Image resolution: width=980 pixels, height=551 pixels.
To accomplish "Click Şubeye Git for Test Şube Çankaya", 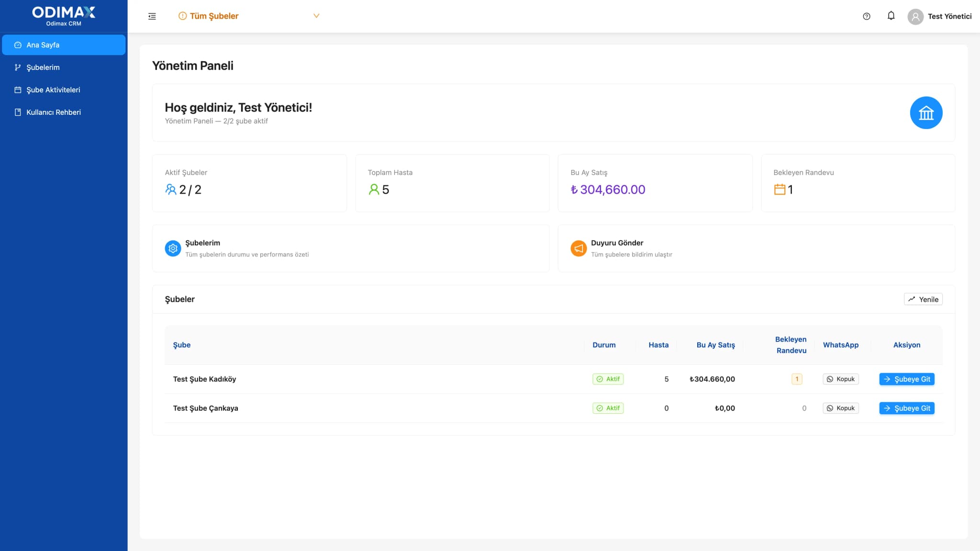I will click(x=907, y=408).
